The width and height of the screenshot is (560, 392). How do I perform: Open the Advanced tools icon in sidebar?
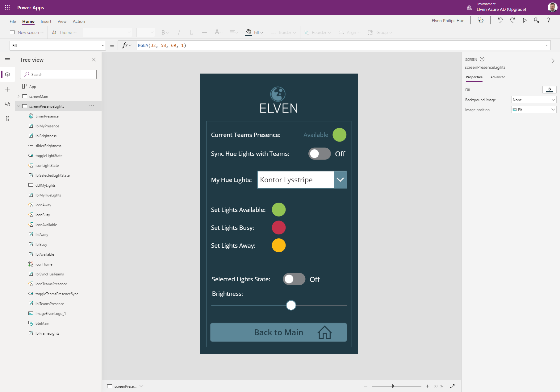point(7,119)
